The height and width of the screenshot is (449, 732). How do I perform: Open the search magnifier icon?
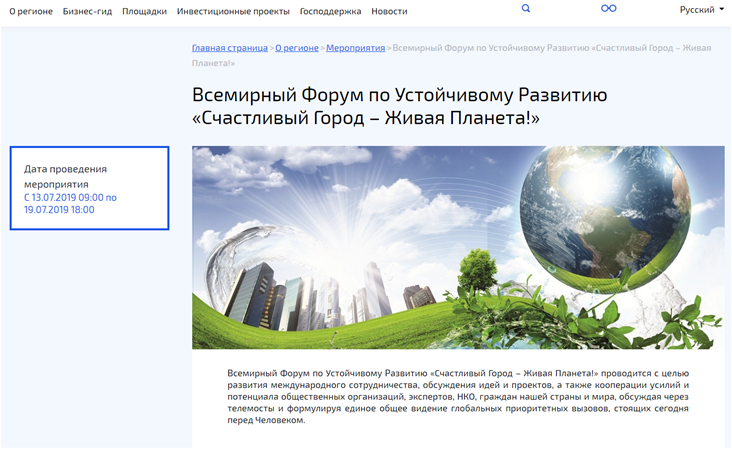pos(526,8)
